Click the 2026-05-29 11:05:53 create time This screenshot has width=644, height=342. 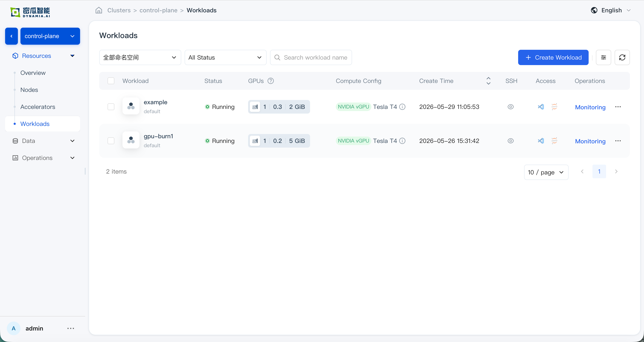click(449, 107)
